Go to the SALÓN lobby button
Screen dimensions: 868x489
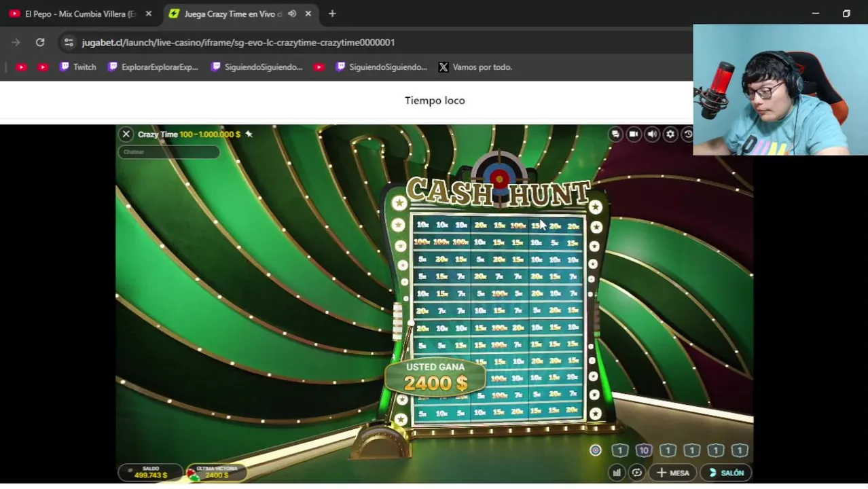726,473
